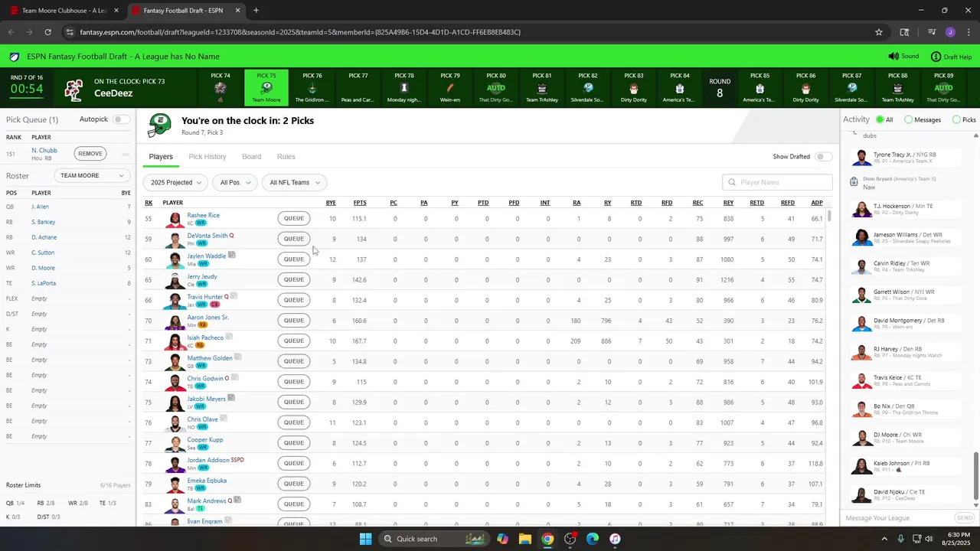The image size is (980, 551).
Task: Open a new browser tab
Action: click(x=256, y=11)
